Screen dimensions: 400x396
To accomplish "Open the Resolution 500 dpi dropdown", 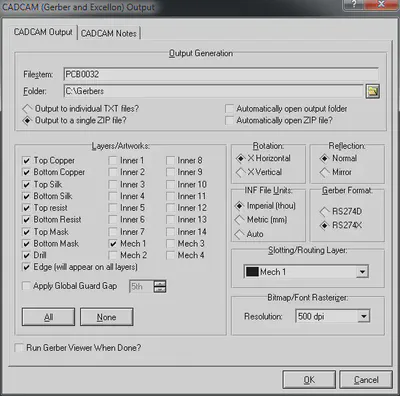I will click(364, 316).
